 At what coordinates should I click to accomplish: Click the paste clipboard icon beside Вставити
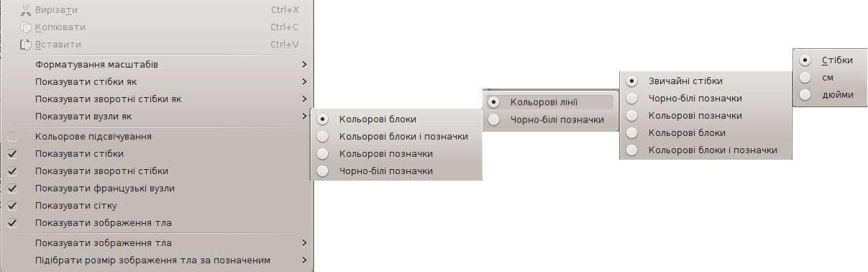click(26, 45)
